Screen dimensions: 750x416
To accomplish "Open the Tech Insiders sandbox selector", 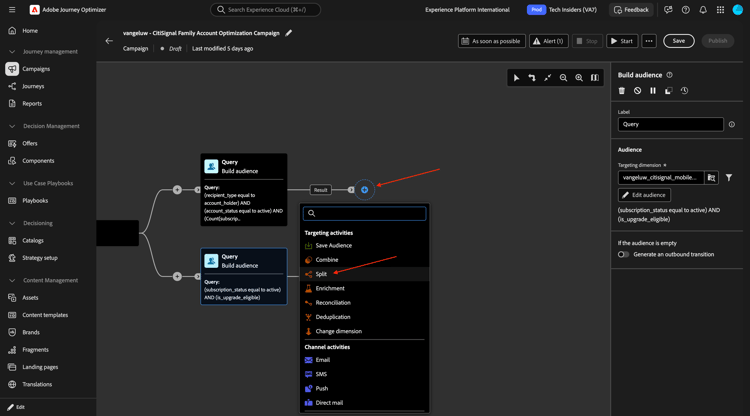I will [562, 10].
